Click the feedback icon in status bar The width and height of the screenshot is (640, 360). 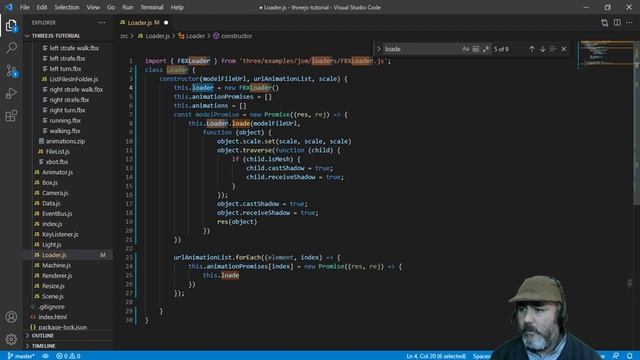point(616,356)
